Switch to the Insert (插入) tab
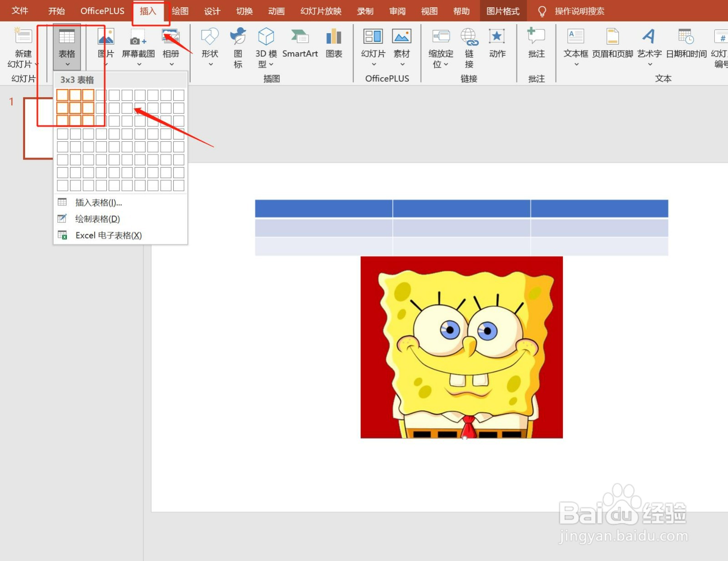Viewport: 728px width, 561px height. 148,11
